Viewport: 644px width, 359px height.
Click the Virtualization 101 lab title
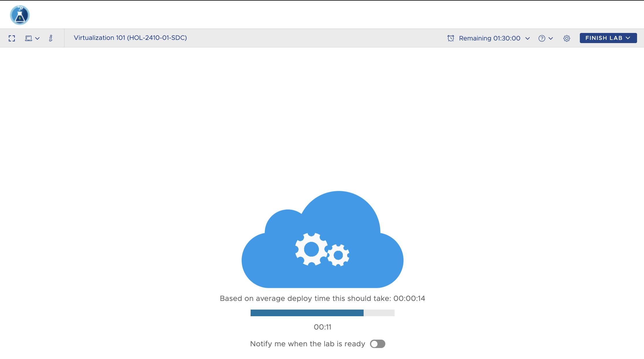130,38
